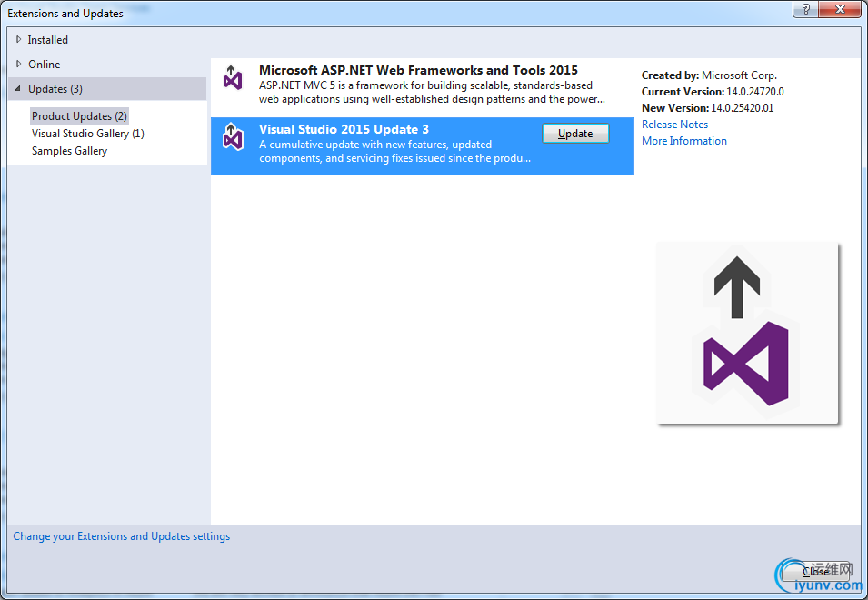The height and width of the screenshot is (600, 868).
Task: Click the Close button at the bottom
Action: tap(815, 571)
